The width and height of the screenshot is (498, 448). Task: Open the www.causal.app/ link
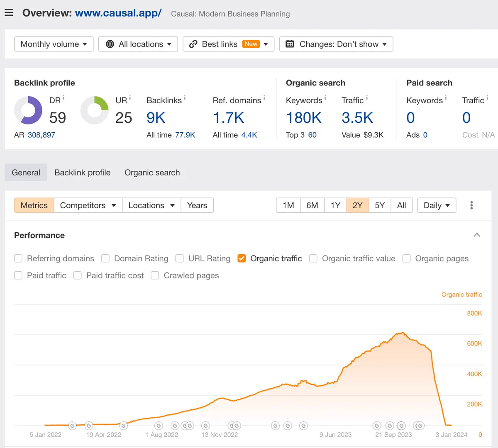(118, 13)
